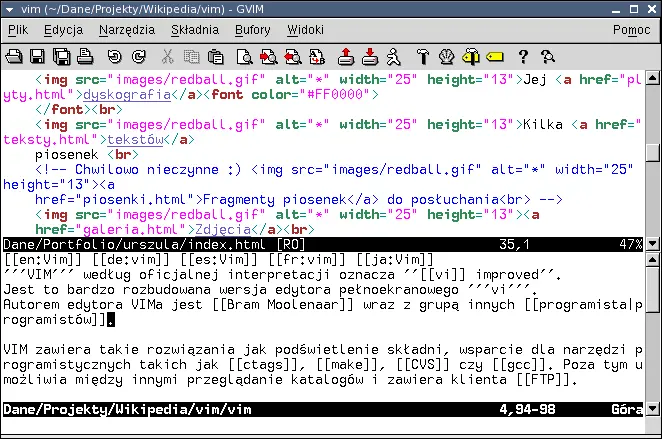Click Find Previous toolbar icon
This screenshot has height=439, width=662.
coord(293,56)
